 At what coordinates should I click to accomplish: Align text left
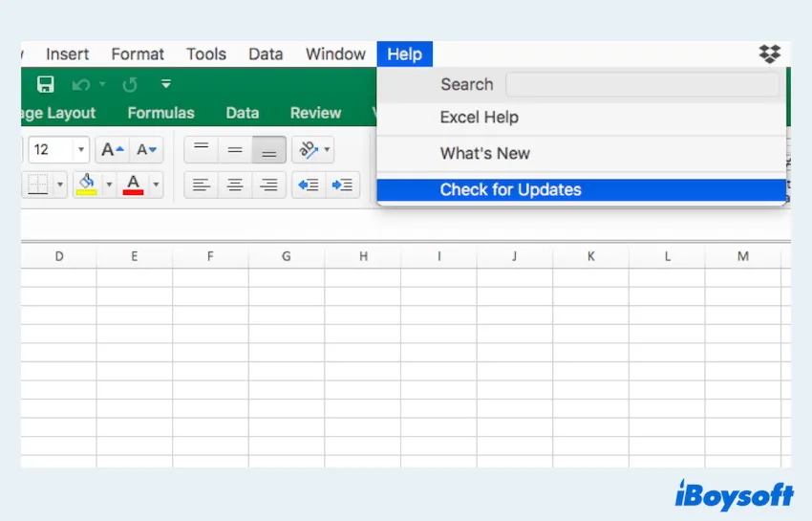pos(202,185)
